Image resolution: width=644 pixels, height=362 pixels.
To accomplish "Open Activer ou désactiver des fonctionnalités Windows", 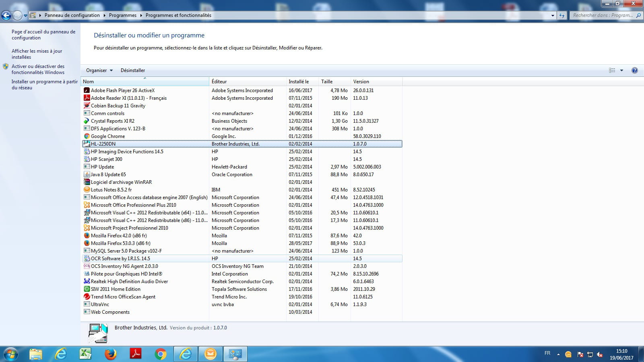I will [38, 69].
